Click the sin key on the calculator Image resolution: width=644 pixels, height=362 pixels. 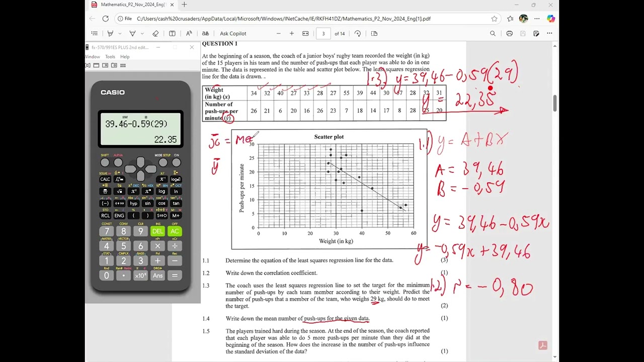147,204
